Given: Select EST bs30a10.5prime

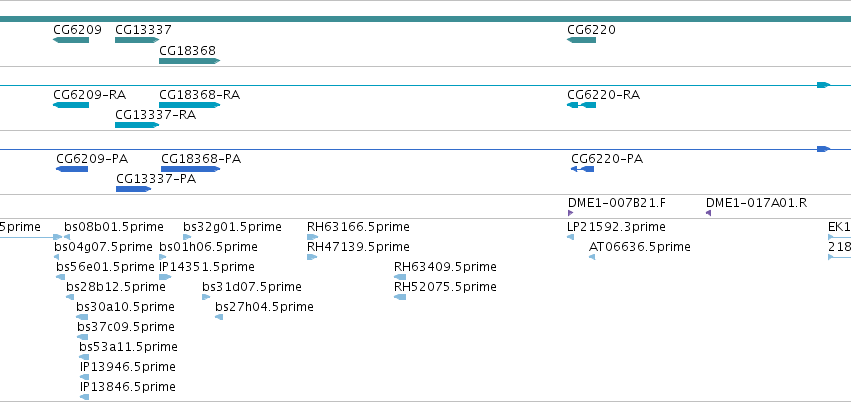Looking at the screenshot, I should coord(82,317).
